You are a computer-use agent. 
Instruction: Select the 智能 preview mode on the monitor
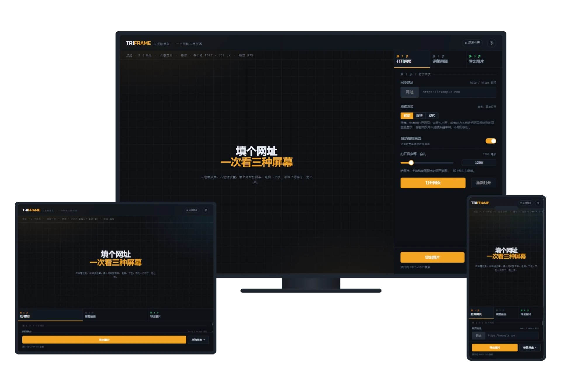(407, 116)
